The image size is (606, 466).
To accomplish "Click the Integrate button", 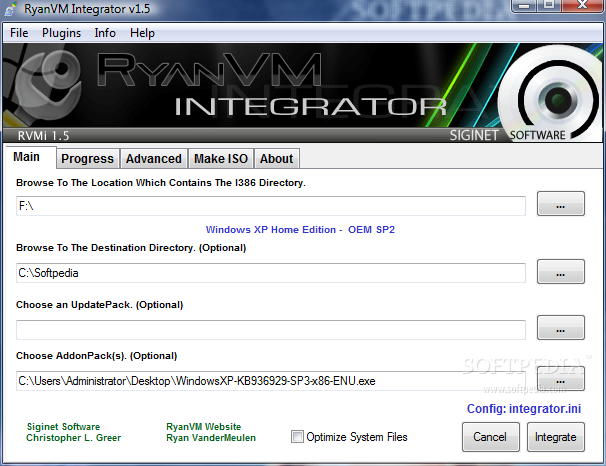I will point(556,437).
